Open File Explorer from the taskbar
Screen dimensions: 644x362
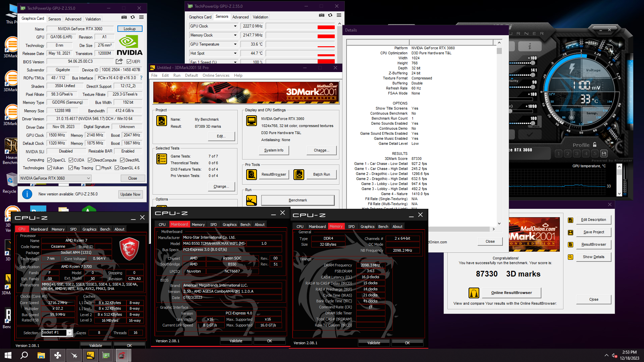(x=41, y=355)
